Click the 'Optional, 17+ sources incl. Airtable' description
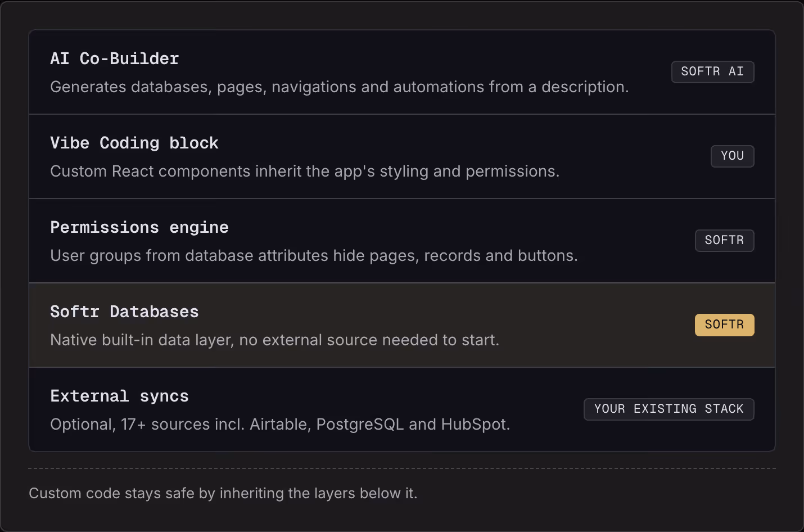The image size is (804, 532). point(280,424)
